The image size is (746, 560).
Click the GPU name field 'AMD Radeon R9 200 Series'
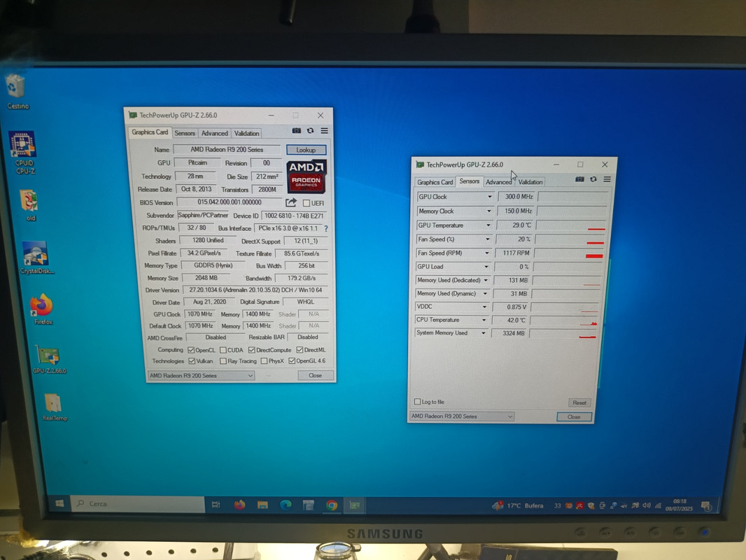227,149
